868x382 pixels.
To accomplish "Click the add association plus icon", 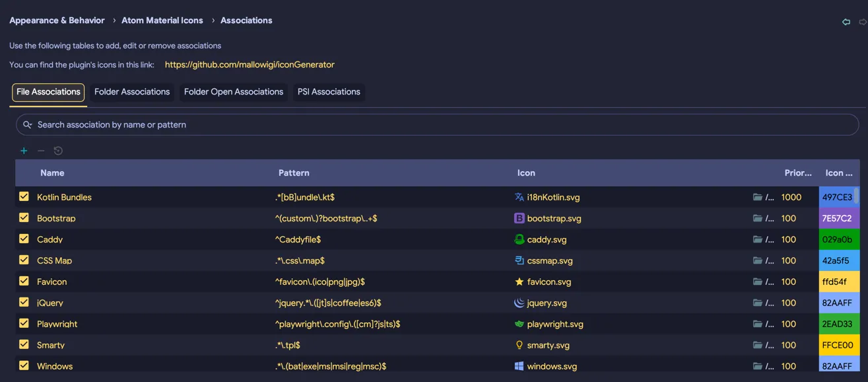I will pyautogui.click(x=24, y=151).
